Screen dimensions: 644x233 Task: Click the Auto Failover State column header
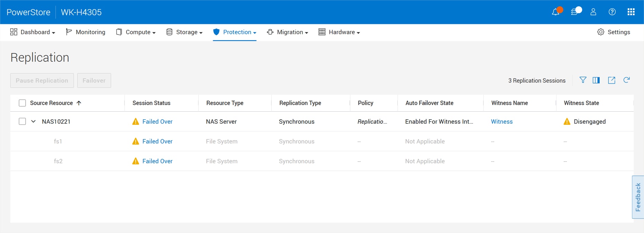click(x=429, y=103)
